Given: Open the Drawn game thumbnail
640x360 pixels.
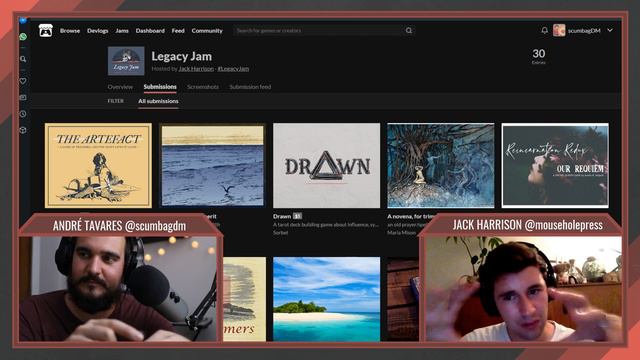Looking at the screenshot, I should [327, 165].
